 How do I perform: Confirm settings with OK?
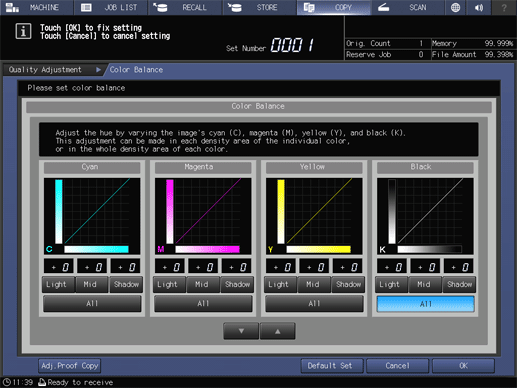click(x=463, y=366)
